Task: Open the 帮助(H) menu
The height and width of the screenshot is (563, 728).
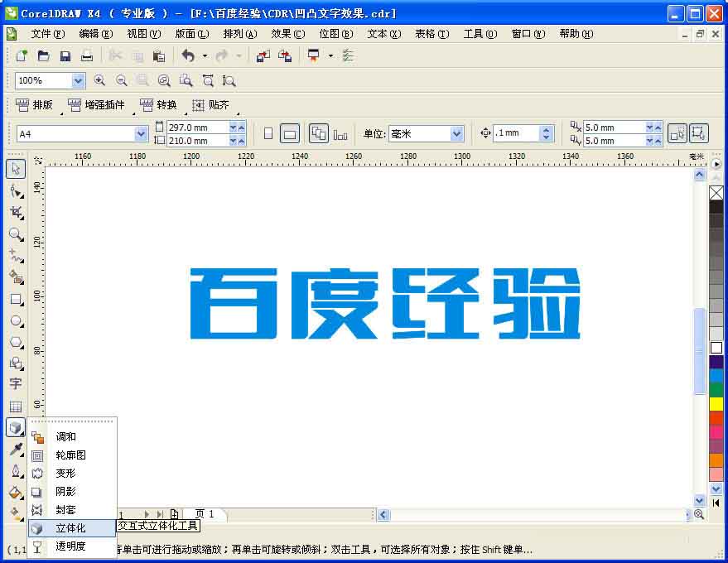Action: tap(576, 34)
